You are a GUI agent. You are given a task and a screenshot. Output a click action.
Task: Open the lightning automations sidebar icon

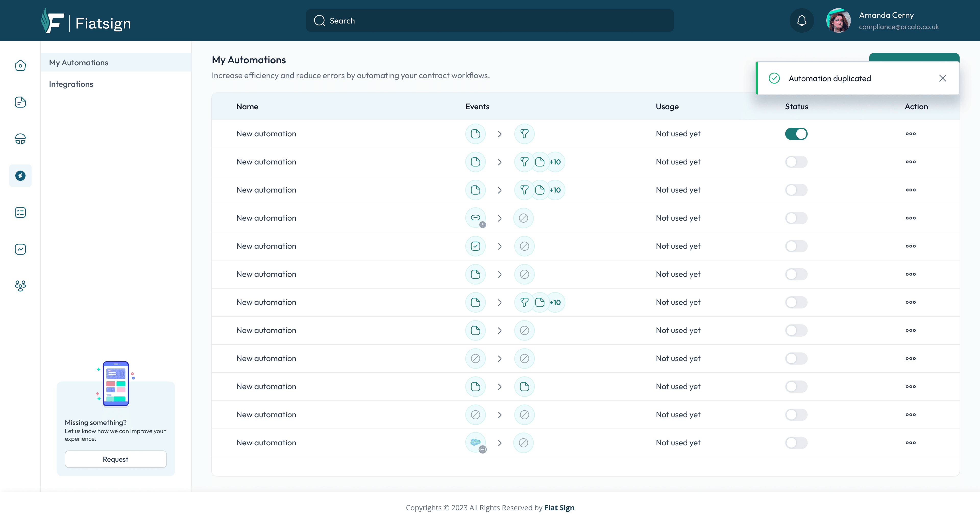(x=20, y=175)
